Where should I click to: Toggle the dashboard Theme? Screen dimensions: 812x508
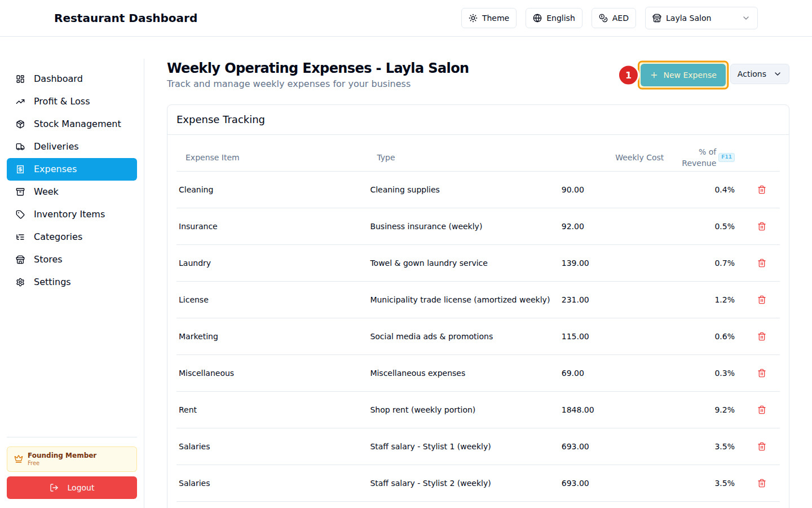[x=489, y=17]
